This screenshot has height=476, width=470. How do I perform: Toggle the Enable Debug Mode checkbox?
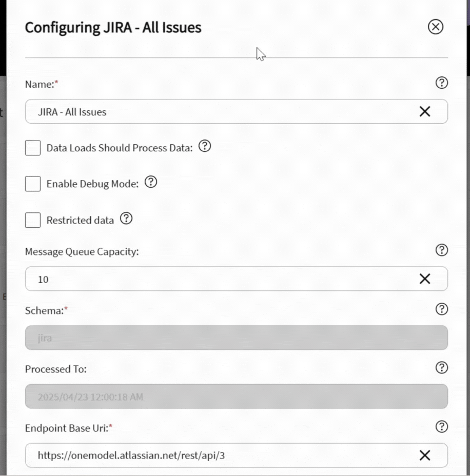[x=33, y=184]
